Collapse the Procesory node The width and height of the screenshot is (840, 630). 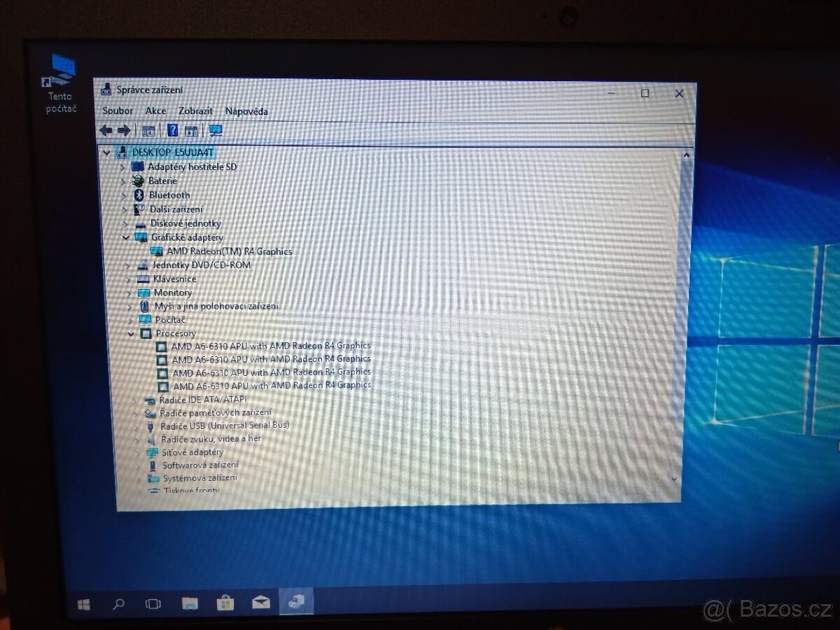[131, 334]
